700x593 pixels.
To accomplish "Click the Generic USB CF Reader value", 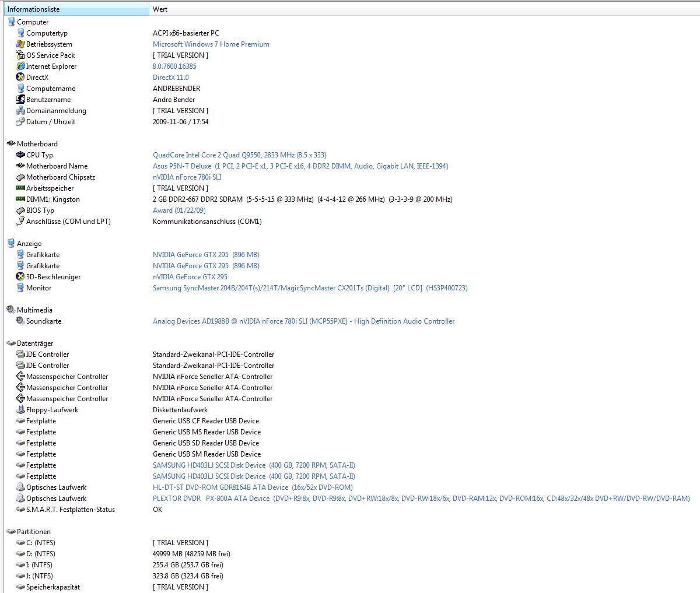I will pyautogui.click(x=206, y=421).
